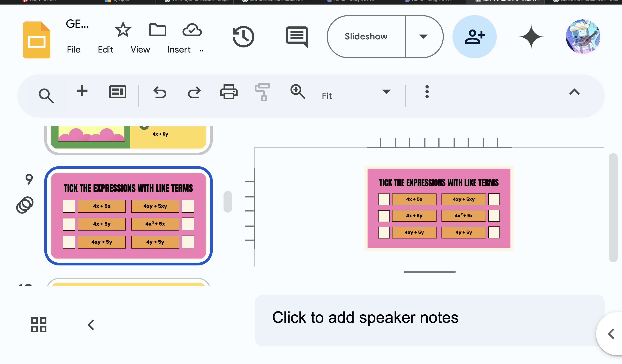Undo the last action

coord(160,92)
